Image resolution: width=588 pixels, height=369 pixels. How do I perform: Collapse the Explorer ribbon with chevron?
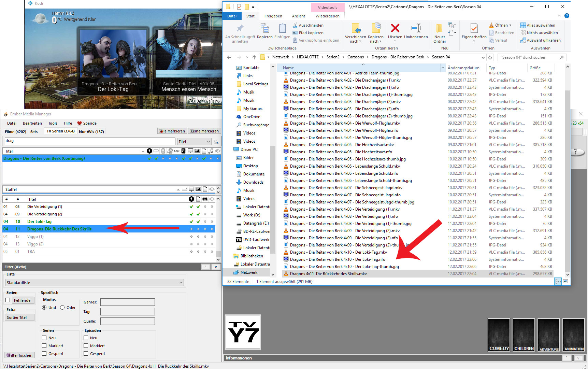point(559,16)
